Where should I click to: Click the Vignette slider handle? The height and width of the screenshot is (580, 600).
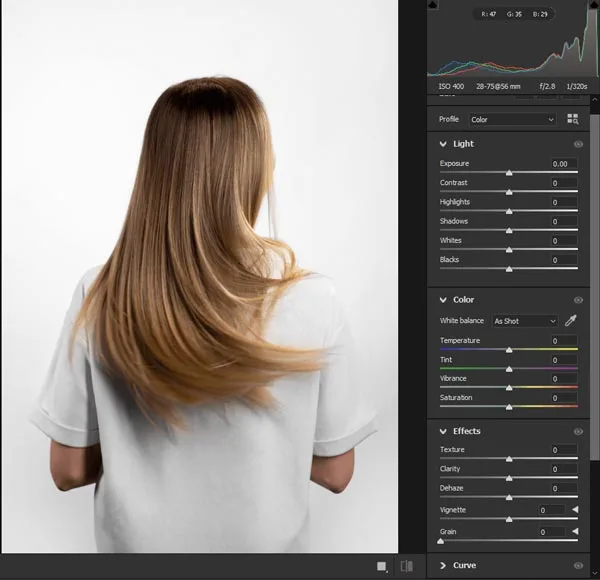509,519
